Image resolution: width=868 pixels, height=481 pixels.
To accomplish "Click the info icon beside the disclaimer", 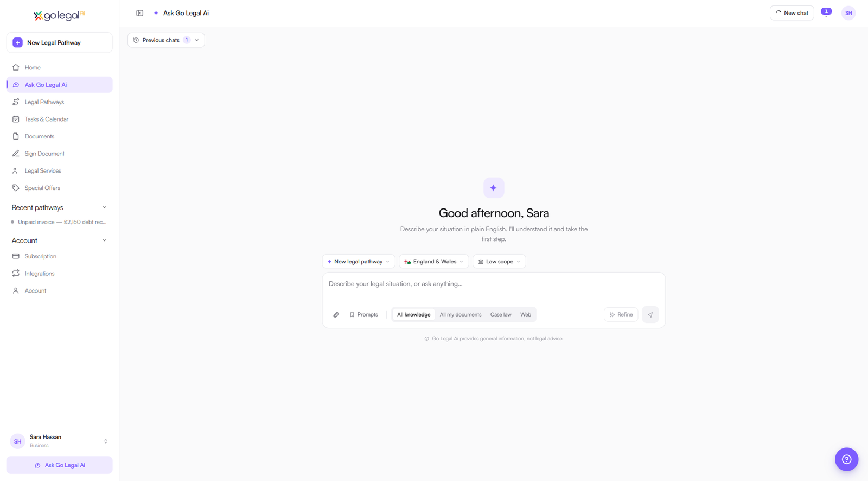I will [x=426, y=339].
